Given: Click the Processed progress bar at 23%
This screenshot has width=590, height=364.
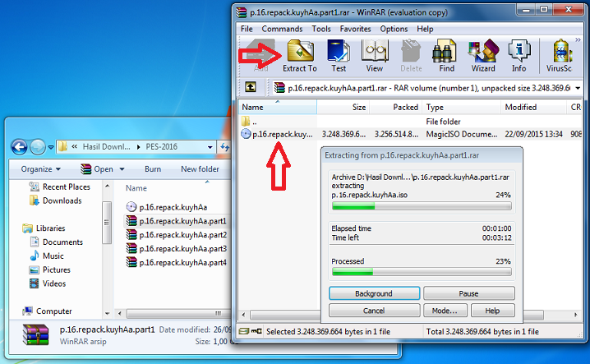Looking at the screenshot, I should pos(422,272).
